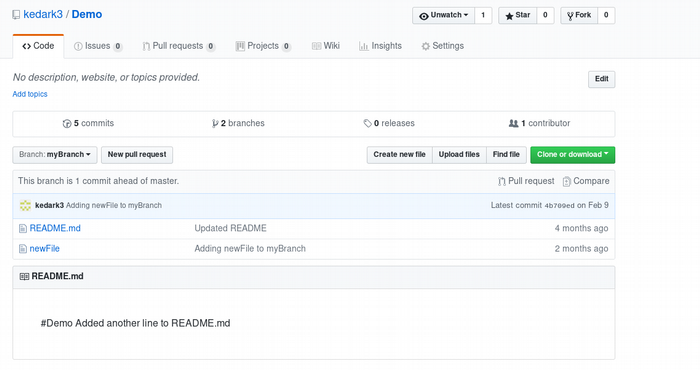Image resolution: width=700 pixels, height=370 pixels.
Task: Click the Compare file-diff icon
Action: click(567, 181)
